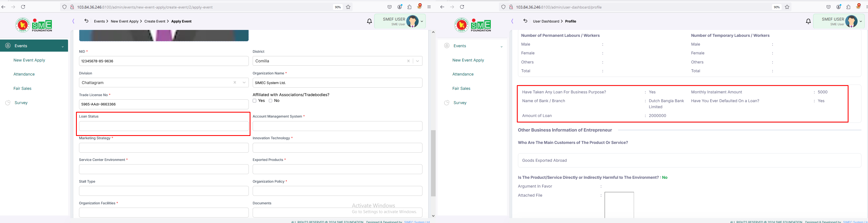Open Attendance in left window sidebar
Image resolution: width=868 pixels, height=223 pixels.
coord(24,74)
